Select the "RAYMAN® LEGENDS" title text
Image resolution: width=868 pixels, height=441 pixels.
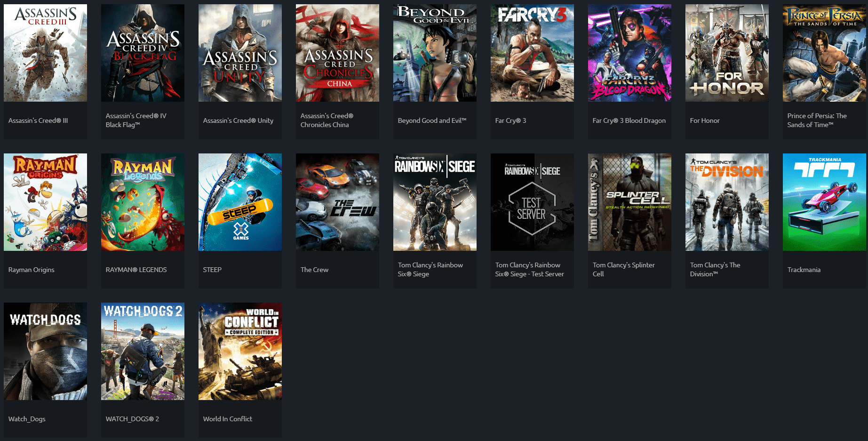pyautogui.click(x=136, y=270)
